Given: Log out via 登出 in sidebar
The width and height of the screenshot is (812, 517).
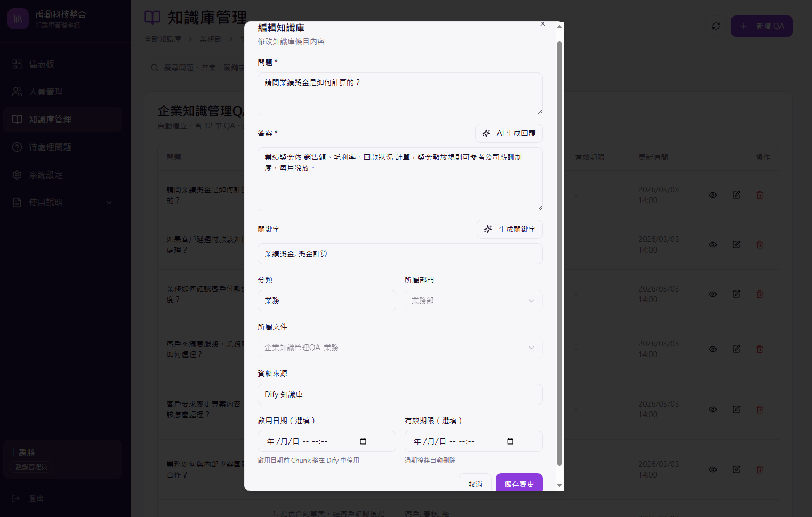Looking at the screenshot, I should (28, 498).
